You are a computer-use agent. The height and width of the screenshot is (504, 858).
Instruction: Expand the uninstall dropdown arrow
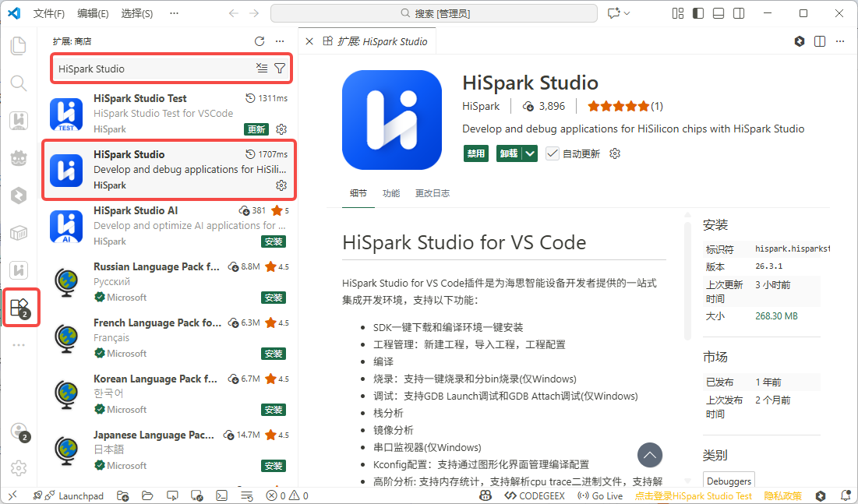(x=530, y=153)
